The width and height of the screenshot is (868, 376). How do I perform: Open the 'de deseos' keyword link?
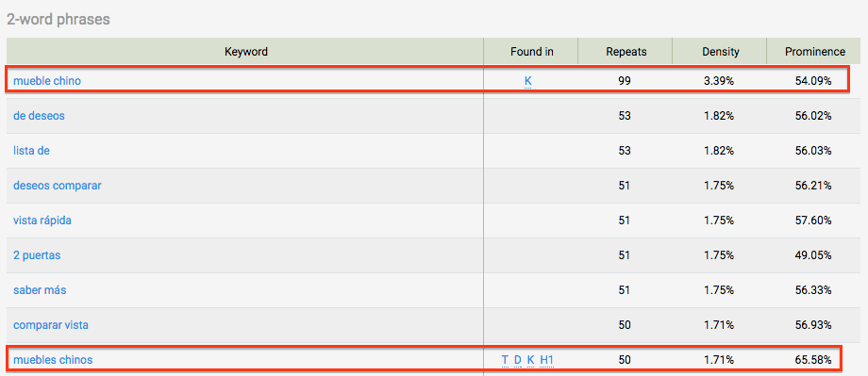click(39, 116)
